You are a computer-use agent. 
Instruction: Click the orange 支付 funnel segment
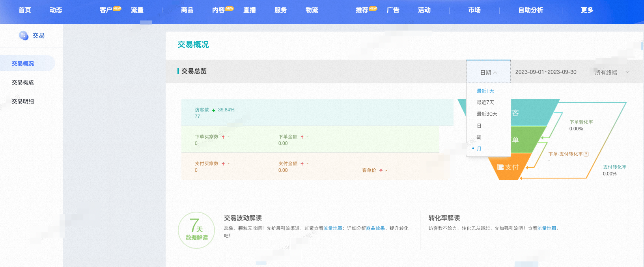coord(510,167)
